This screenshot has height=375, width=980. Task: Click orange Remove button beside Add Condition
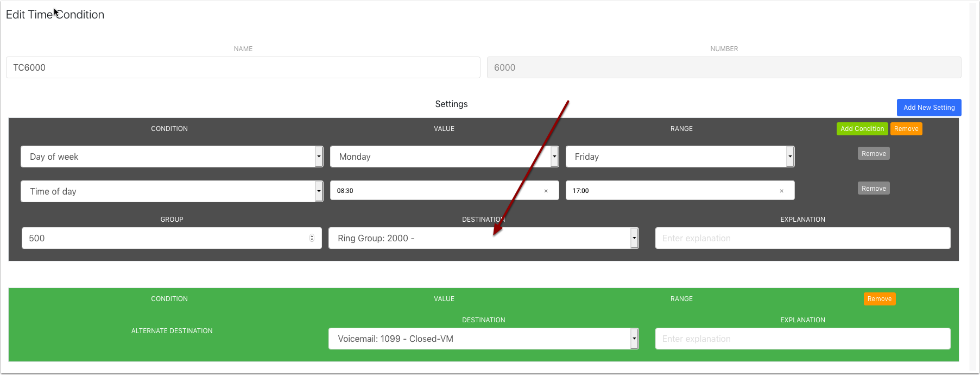[906, 129]
